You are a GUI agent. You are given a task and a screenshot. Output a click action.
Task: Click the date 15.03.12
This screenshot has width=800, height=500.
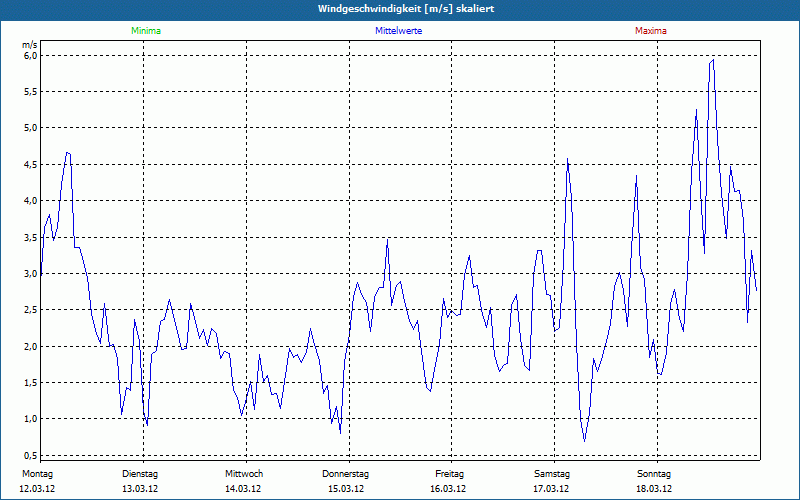pyautogui.click(x=346, y=489)
